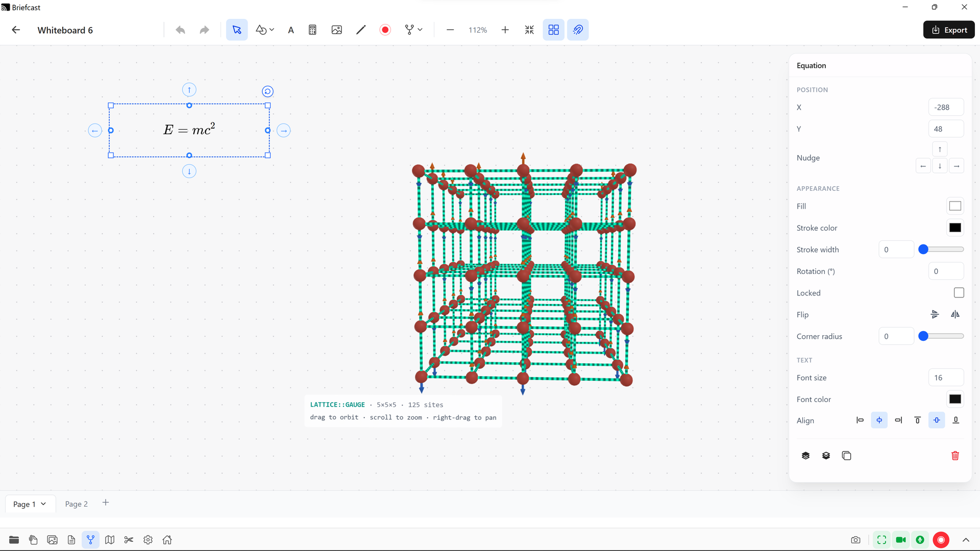Click the Y position input field
The height and width of the screenshot is (551, 980).
(946, 129)
